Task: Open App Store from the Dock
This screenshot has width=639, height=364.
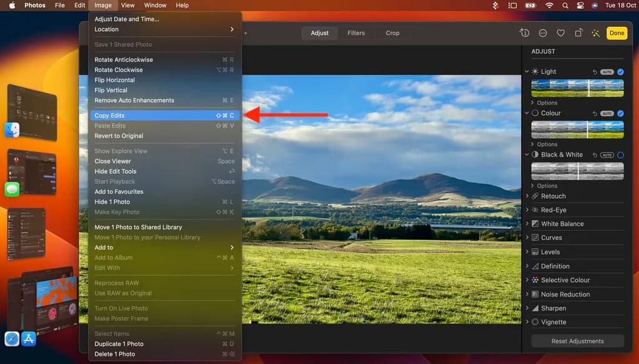Action: 28,338
